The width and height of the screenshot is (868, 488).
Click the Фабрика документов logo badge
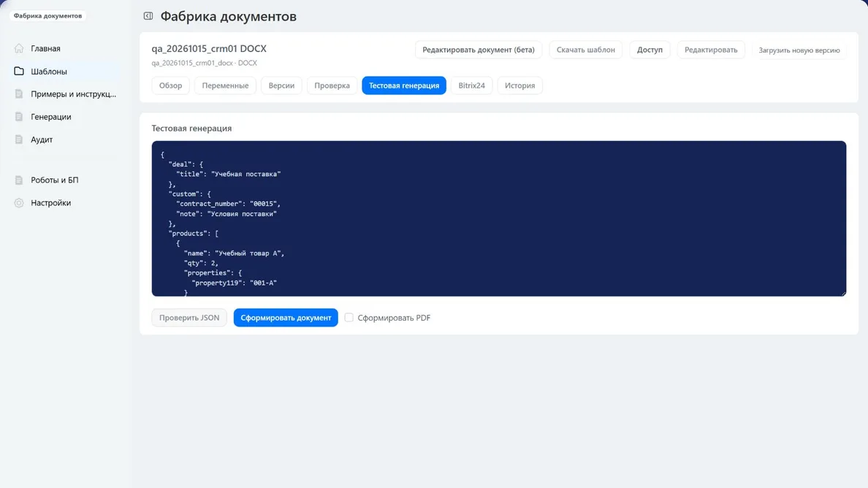47,15
